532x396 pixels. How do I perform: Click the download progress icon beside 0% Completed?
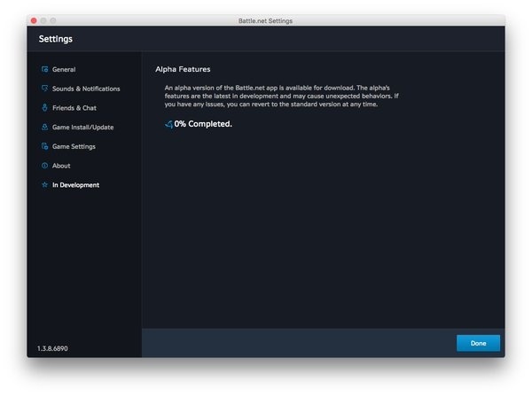point(168,124)
